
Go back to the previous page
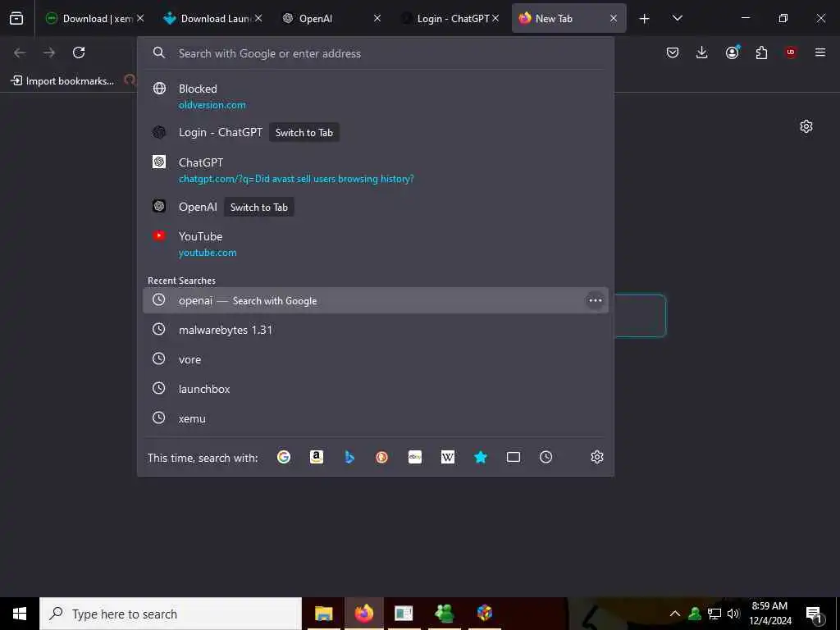(x=20, y=52)
